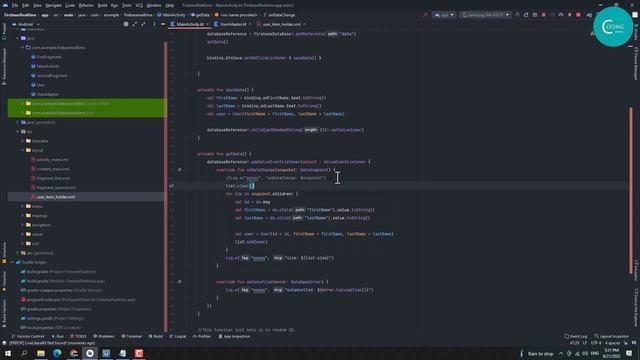Click the editor vertical scrollbar error stripe
This screenshot has width=640, height=360.
tap(631, 190)
